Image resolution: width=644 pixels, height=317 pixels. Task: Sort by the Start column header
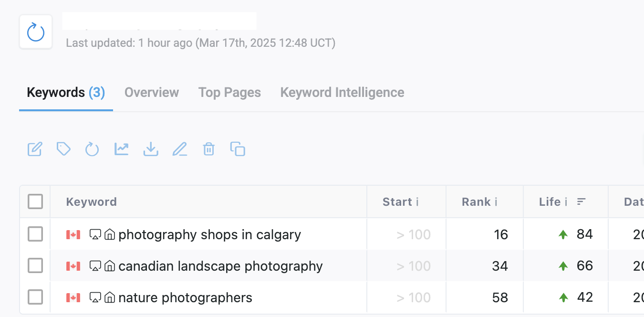coord(397,202)
